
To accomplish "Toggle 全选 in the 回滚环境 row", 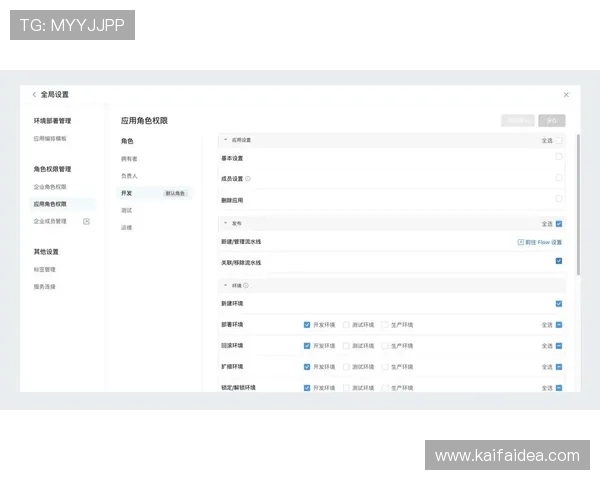I will (559, 346).
